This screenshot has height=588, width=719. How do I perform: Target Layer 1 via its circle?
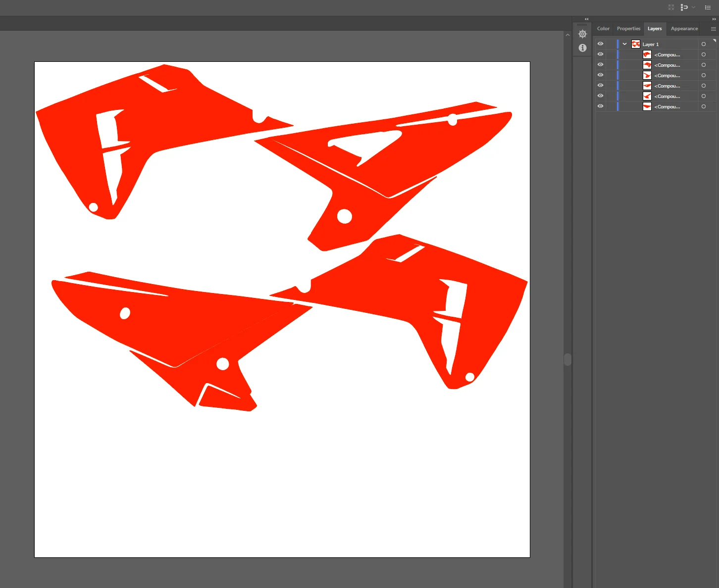pos(703,44)
